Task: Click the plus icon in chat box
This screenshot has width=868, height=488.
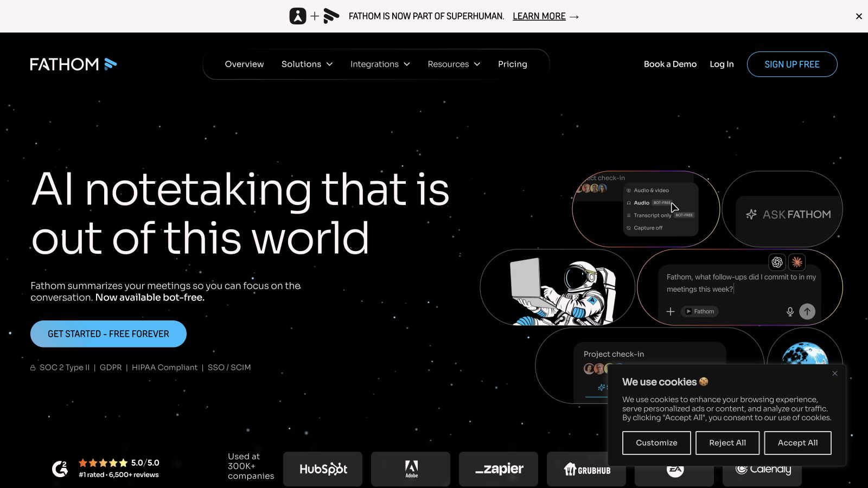Action: point(671,311)
